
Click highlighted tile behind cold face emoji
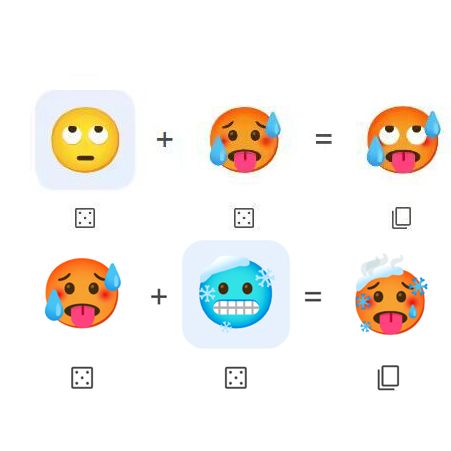coord(236,294)
